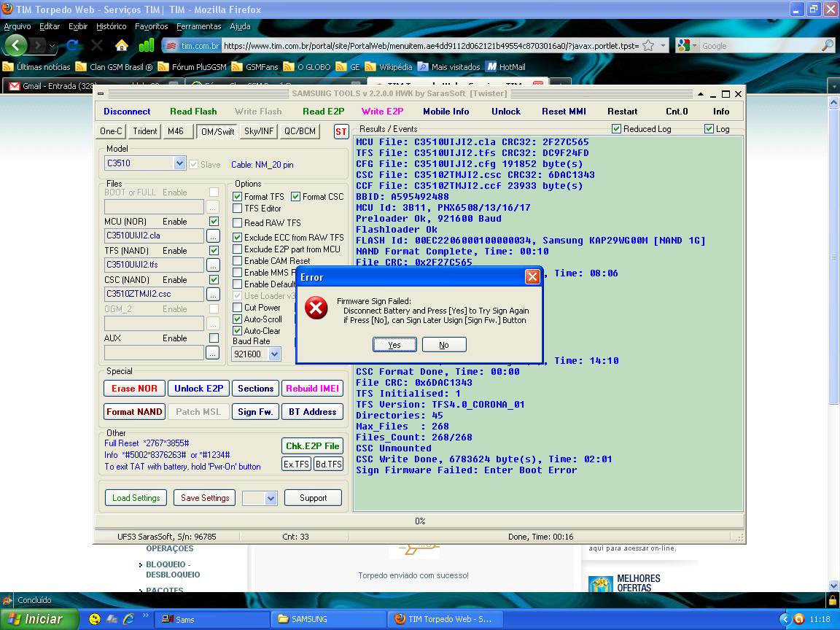Toggle the Auto-Scroll checkbox
Viewport: 840px width, 630px height.
coord(237,319)
